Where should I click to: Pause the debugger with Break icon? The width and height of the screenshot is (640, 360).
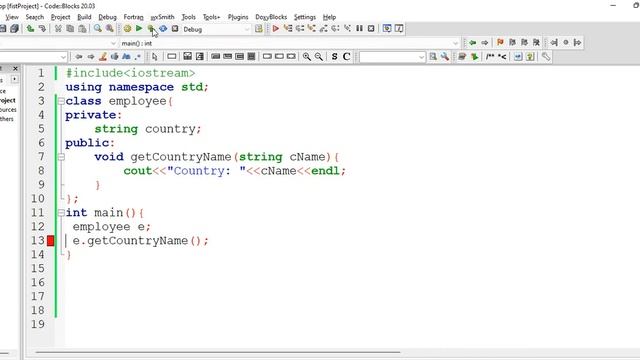(359, 29)
